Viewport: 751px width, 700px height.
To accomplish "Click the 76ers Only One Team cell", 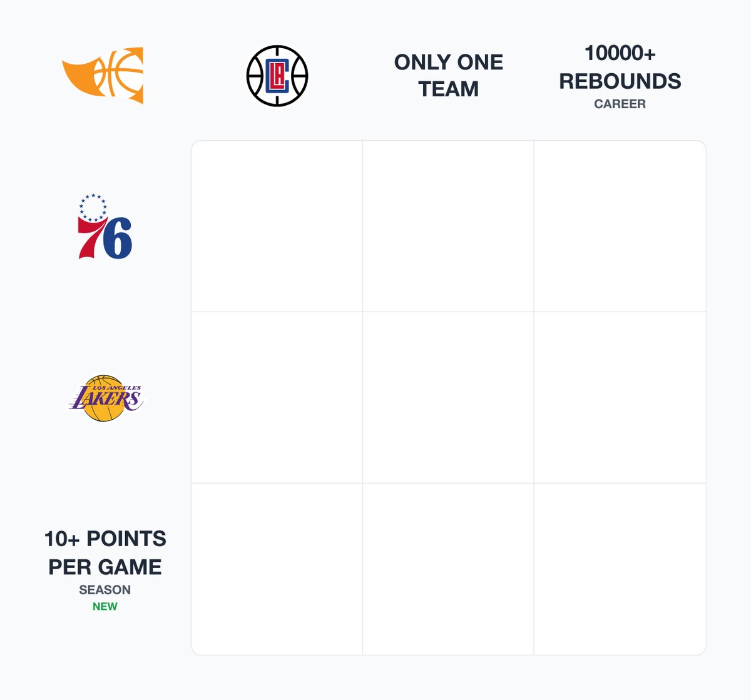I will click(448, 224).
